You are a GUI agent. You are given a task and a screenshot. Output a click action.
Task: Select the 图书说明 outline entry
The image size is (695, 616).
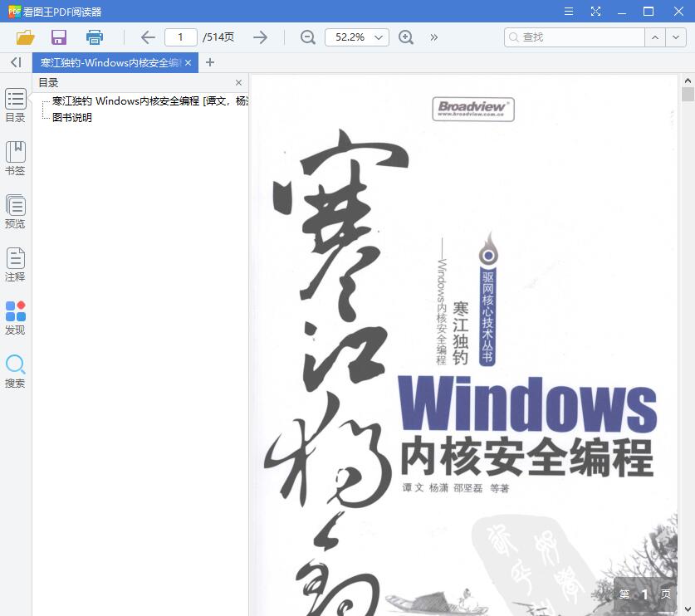click(71, 117)
